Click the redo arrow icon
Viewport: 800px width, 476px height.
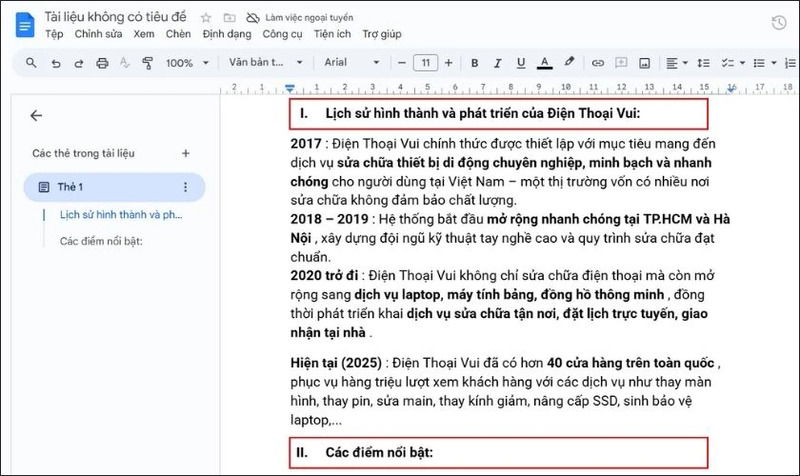[x=78, y=63]
